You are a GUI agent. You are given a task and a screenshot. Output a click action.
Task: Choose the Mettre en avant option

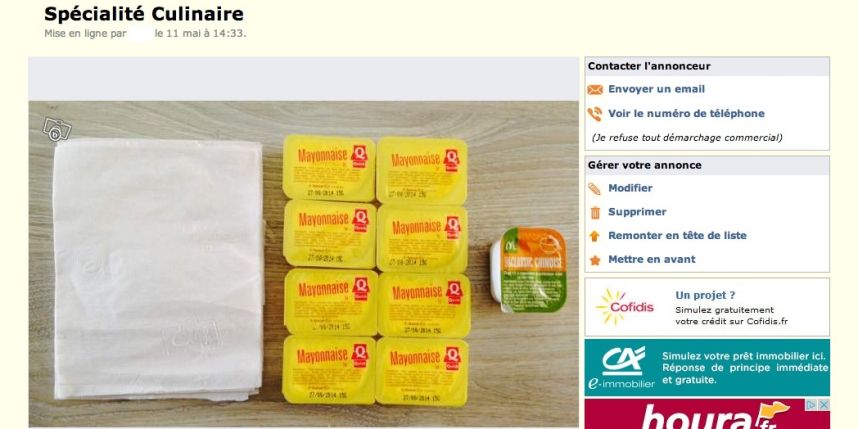(652, 259)
